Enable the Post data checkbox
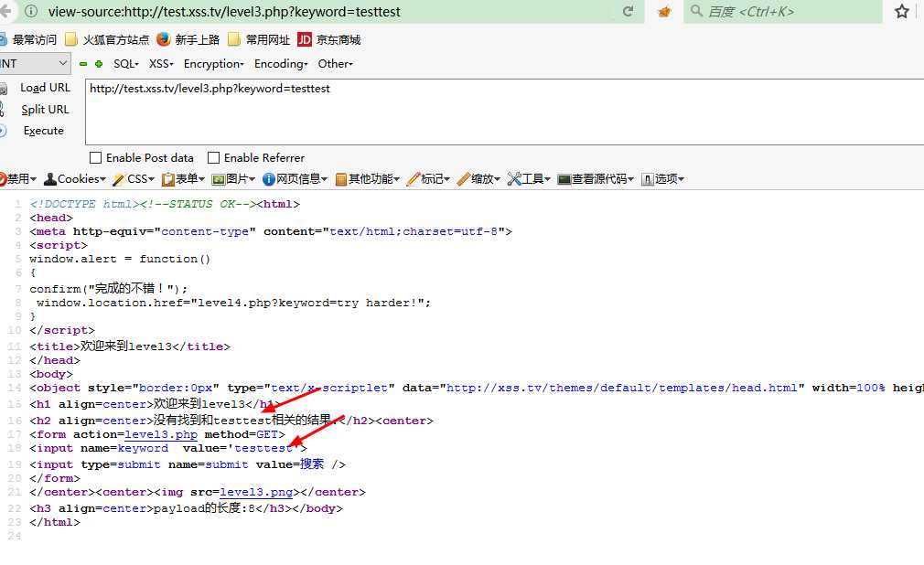 click(95, 157)
